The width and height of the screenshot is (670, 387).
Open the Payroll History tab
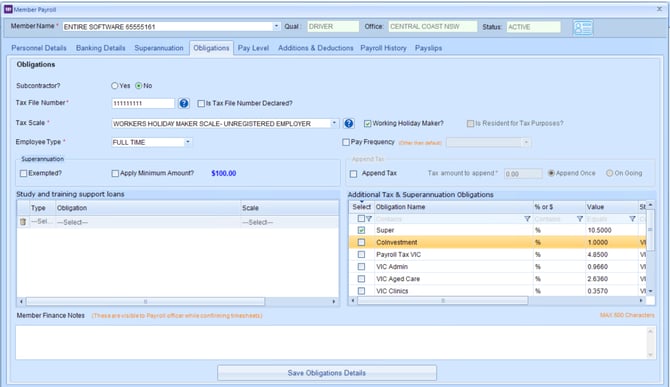(384, 48)
